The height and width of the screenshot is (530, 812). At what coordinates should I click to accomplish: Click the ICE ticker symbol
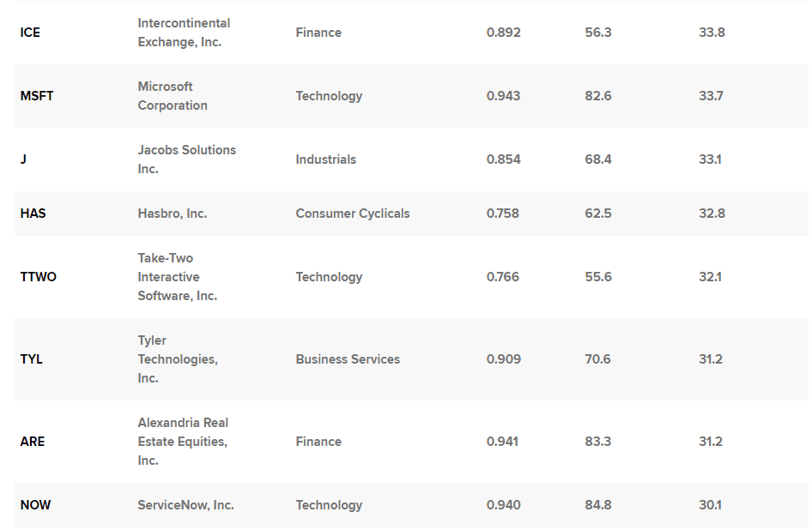pos(30,33)
